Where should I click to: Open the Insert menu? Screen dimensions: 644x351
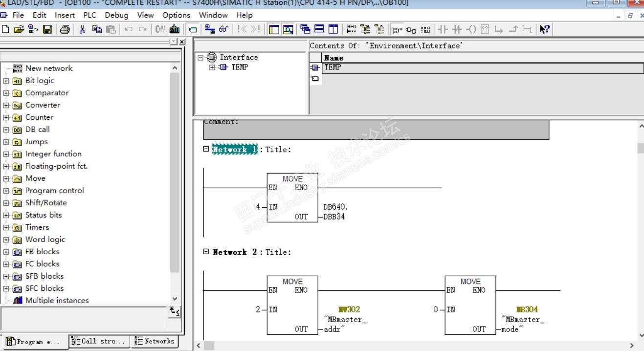point(65,15)
